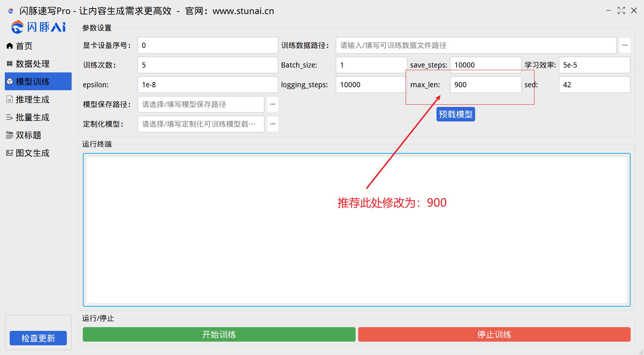Click the sed field showing 42

click(x=595, y=85)
